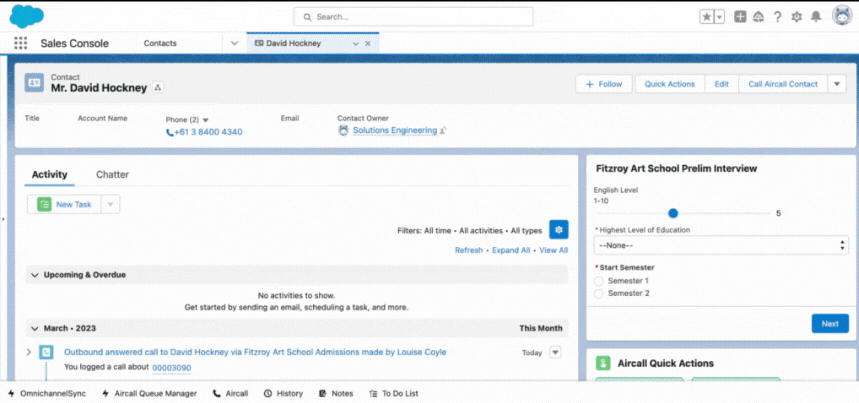Open the Highest Level of Education dropdown

721,245
